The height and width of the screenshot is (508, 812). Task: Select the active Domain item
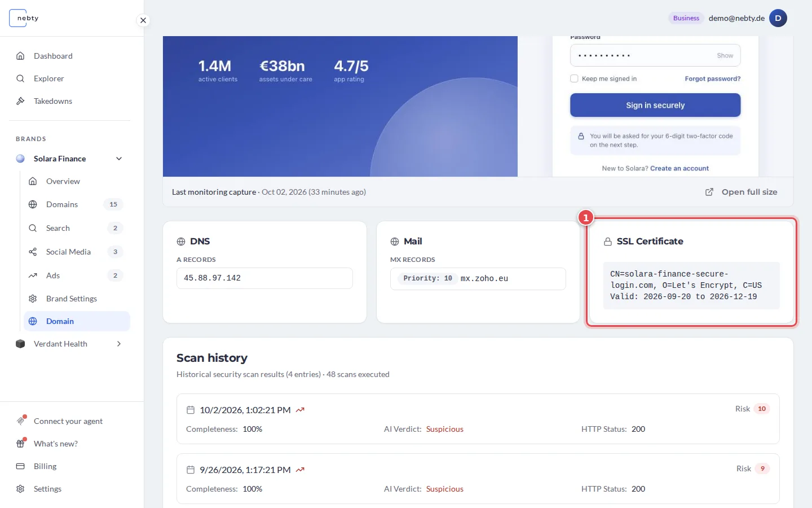[77, 321]
